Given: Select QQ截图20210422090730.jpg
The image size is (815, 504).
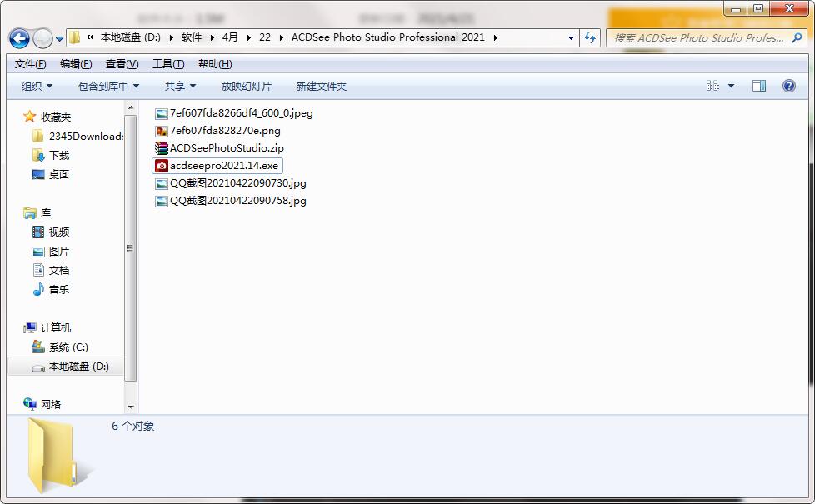Looking at the screenshot, I should pyautogui.click(x=231, y=183).
